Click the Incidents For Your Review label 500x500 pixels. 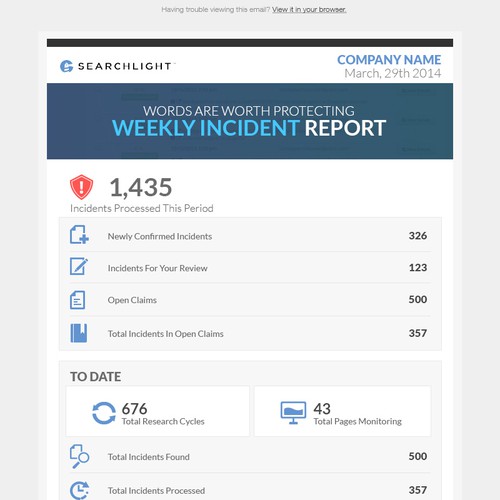point(157,268)
